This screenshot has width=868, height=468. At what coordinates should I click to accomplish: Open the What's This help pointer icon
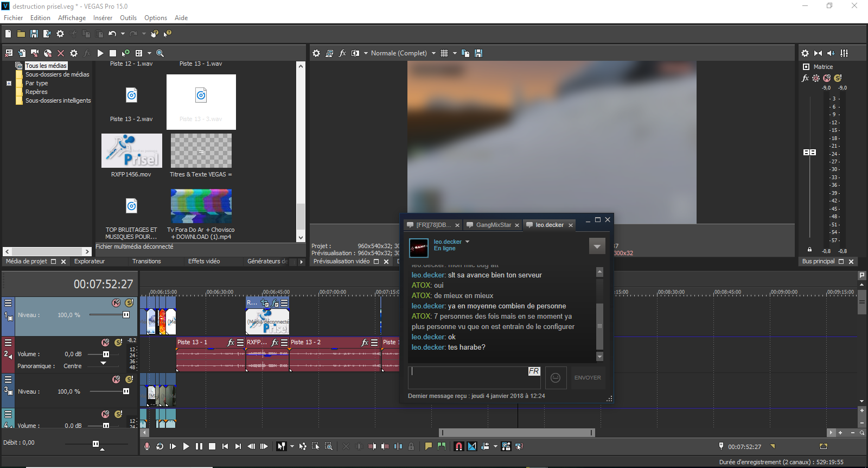tap(168, 34)
